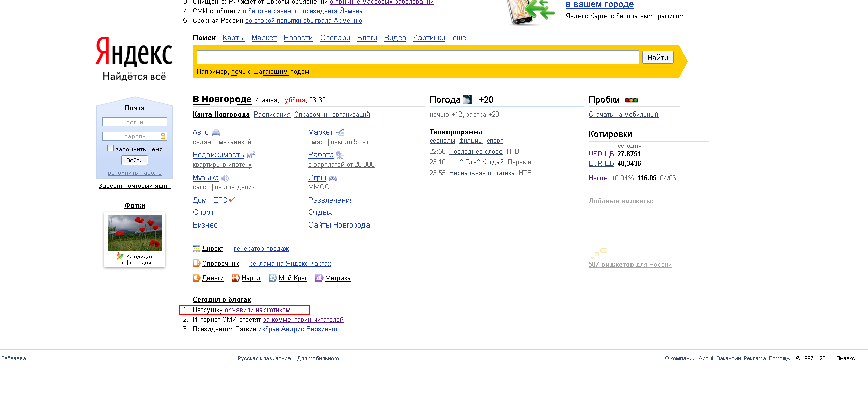Click the Народ icon

pyautogui.click(x=235, y=278)
